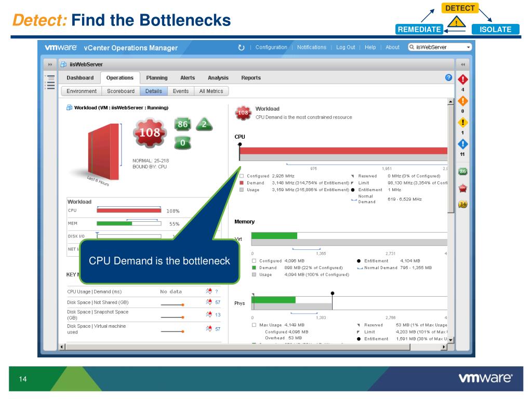Click the horizontal scrollbar right arrow
The width and height of the screenshot is (532, 399).
[444, 347]
